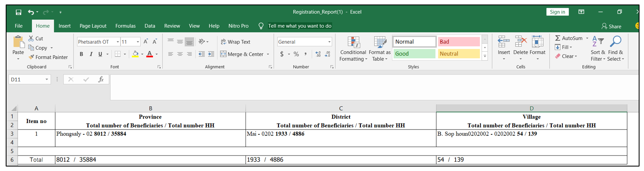644x171 pixels.
Task: Click AutoSum sigma button
Action: (x=569, y=38)
